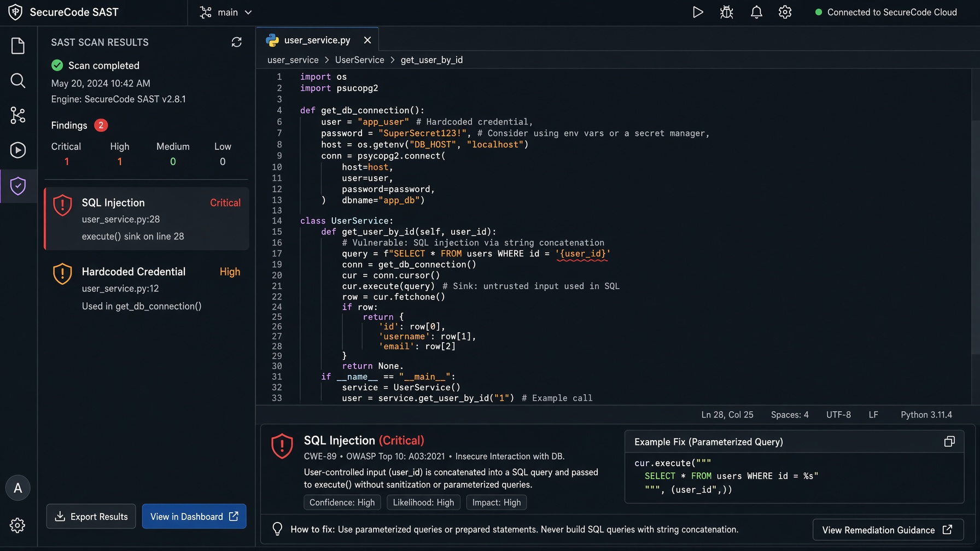Click UTF-8 encoding in status bar
This screenshot has width=980, height=551.
click(x=838, y=414)
